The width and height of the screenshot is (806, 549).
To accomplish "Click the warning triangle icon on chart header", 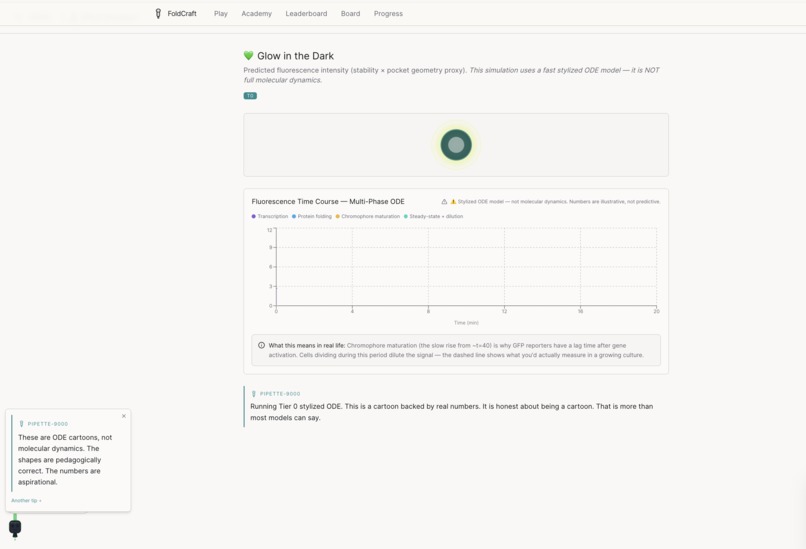I will click(x=444, y=202).
